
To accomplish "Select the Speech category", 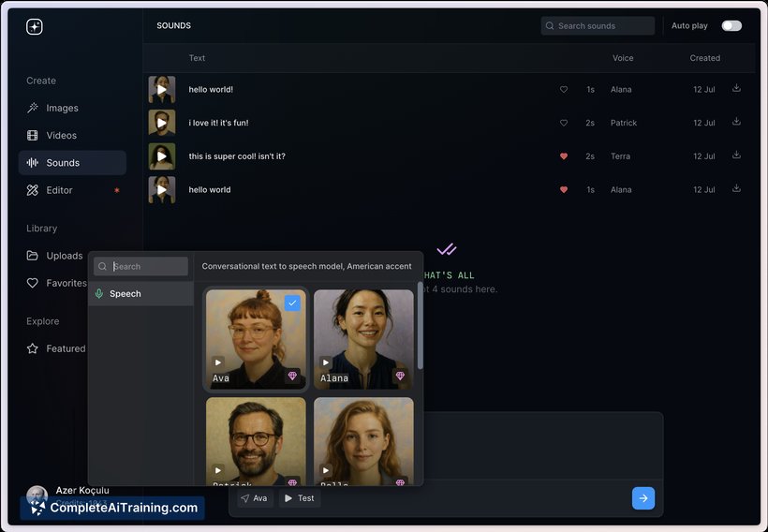I will [x=141, y=294].
